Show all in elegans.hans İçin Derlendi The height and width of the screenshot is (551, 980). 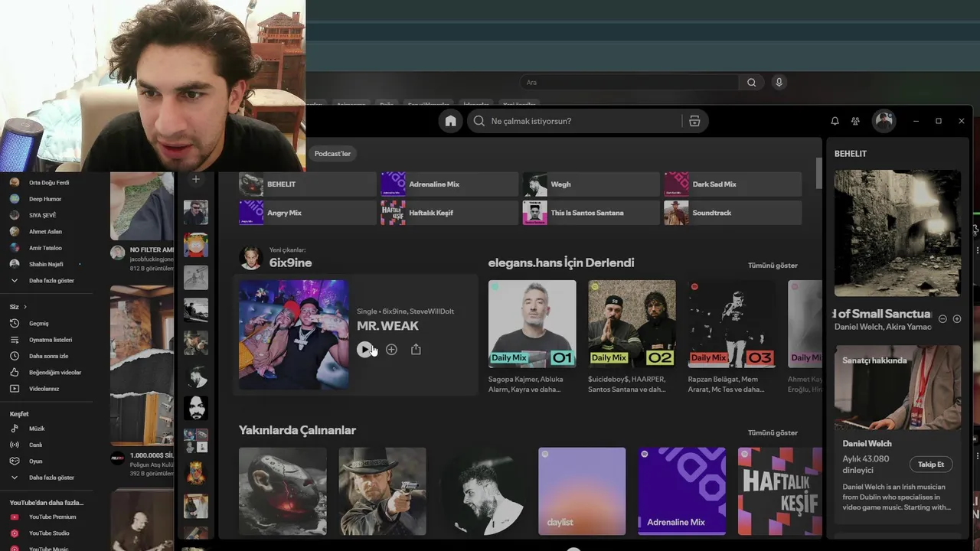point(773,266)
